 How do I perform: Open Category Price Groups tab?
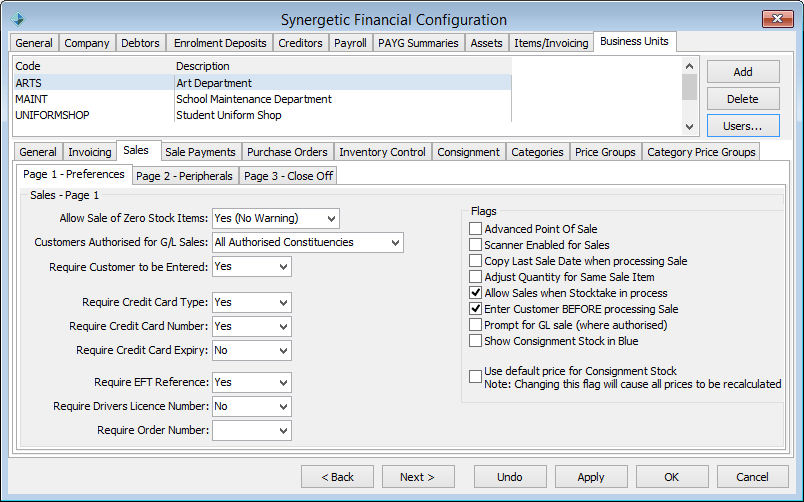701,152
